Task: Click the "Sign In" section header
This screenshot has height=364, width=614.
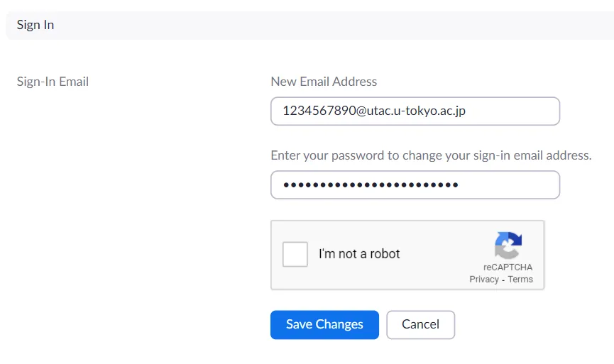Action: pyautogui.click(x=35, y=25)
